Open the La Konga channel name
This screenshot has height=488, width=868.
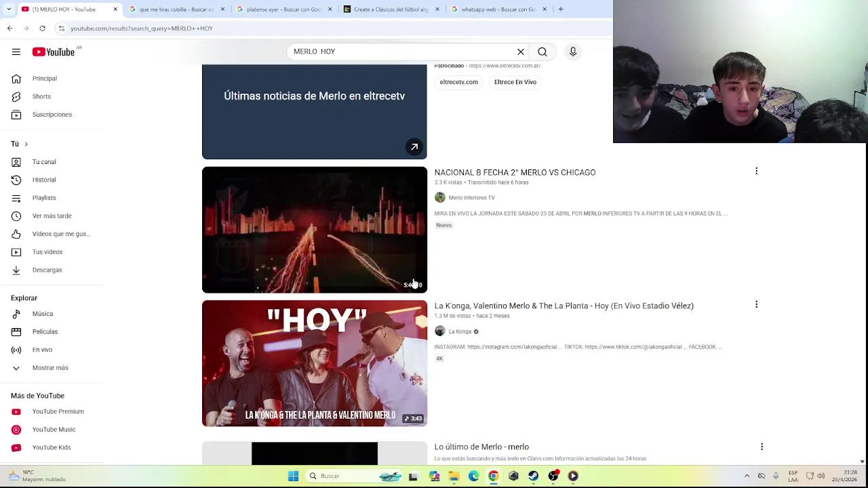tap(460, 331)
